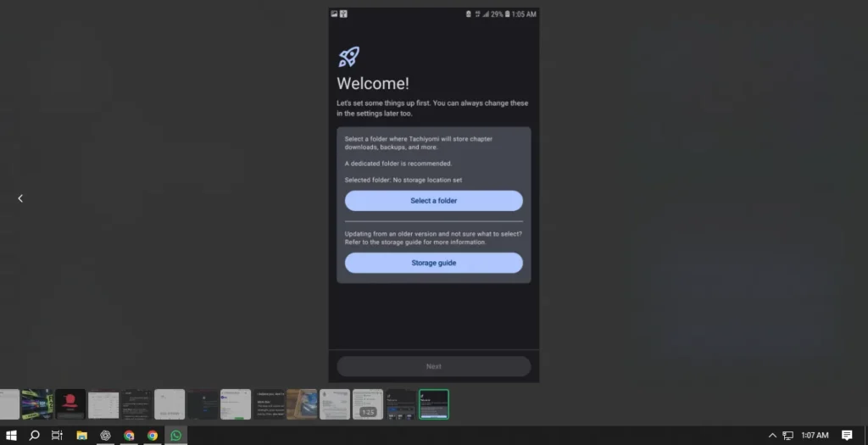868x445 pixels.
Task: Click the Storage guide button
Action: pyautogui.click(x=433, y=263)
